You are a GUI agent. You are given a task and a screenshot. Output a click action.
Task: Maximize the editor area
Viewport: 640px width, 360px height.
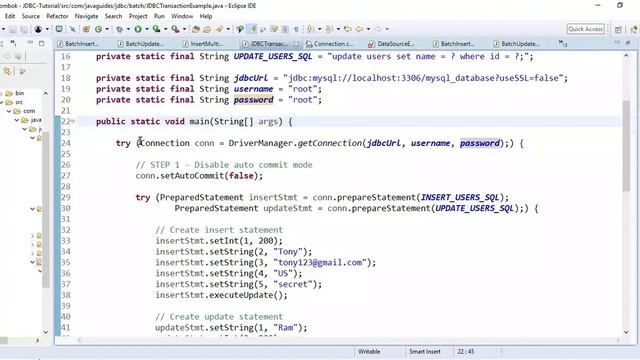tap(629, 43)
